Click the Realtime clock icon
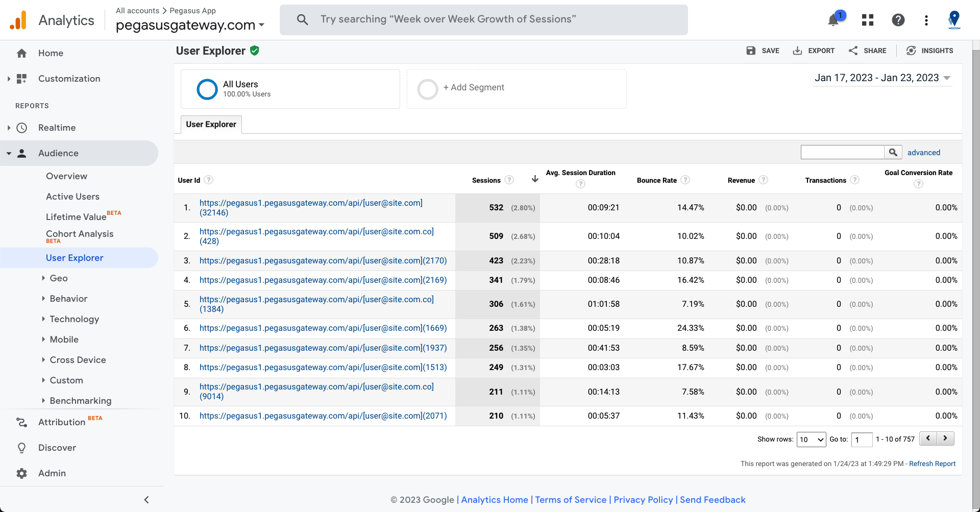This screenshot has width=980, height=512. click(x=21, y=128)
